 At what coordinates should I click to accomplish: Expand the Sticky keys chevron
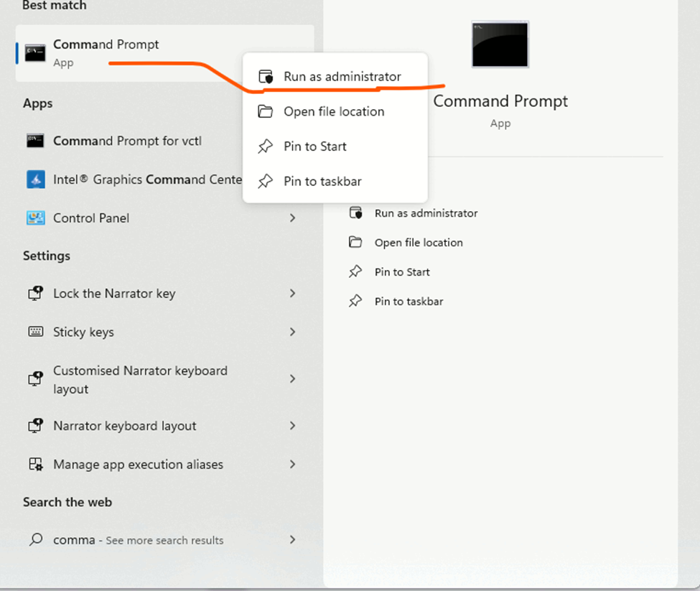pos(292,332)
